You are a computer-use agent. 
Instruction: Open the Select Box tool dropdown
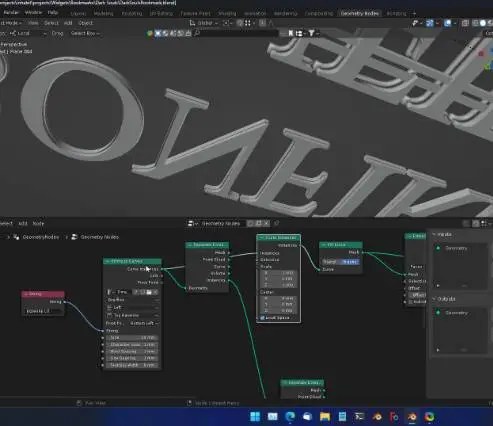85,33
